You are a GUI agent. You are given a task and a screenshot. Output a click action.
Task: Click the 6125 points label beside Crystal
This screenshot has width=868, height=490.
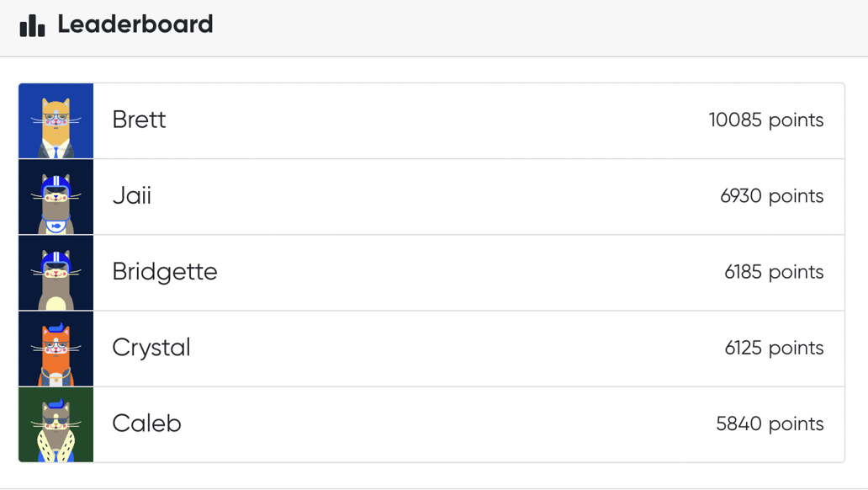[773, 348]
